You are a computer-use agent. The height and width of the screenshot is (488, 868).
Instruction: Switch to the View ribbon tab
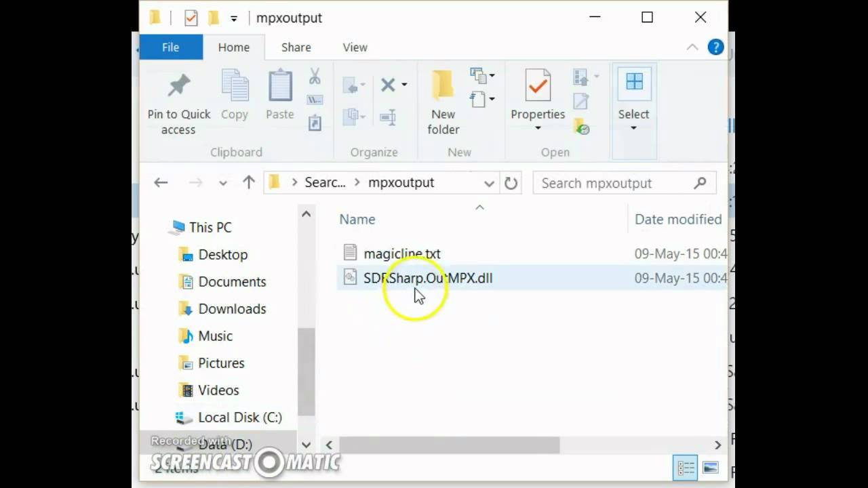pyautogui.click(x=355, y=47)
